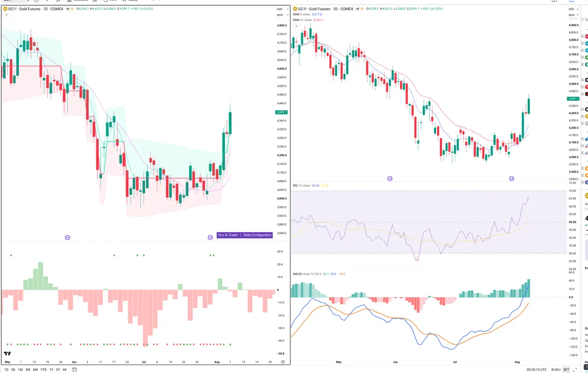Select the YTD time range

pyautogui.click(x=44, y=370)
